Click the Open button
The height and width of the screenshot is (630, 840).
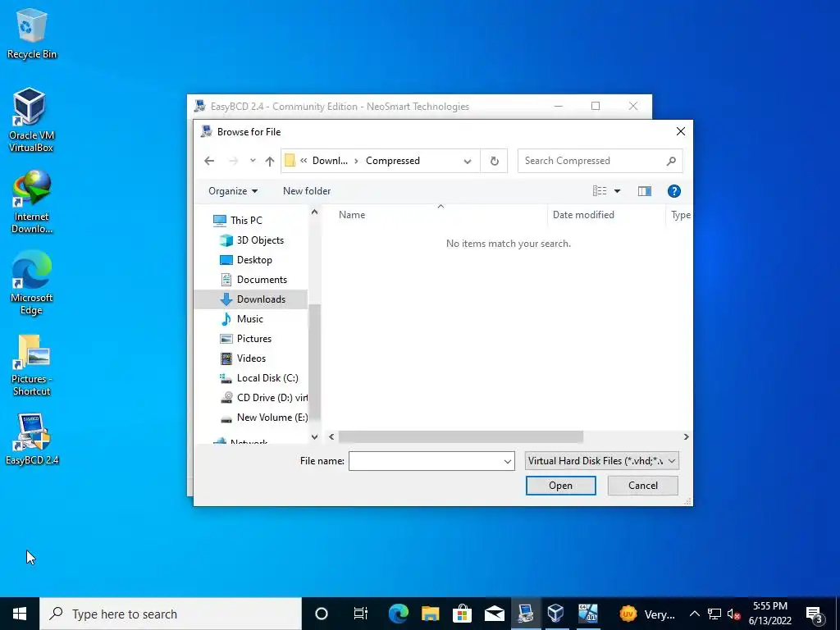[560, 486]
